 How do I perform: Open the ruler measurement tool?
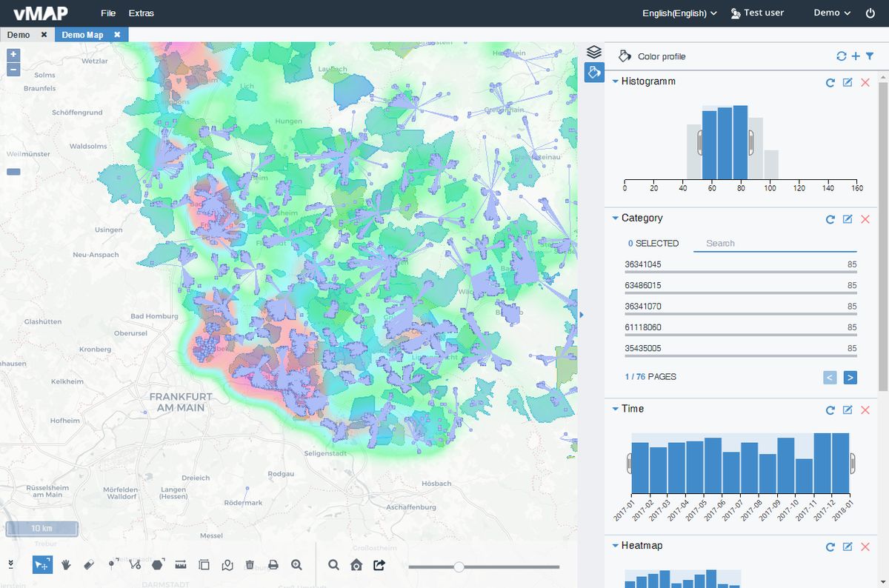tap(180, 564)
